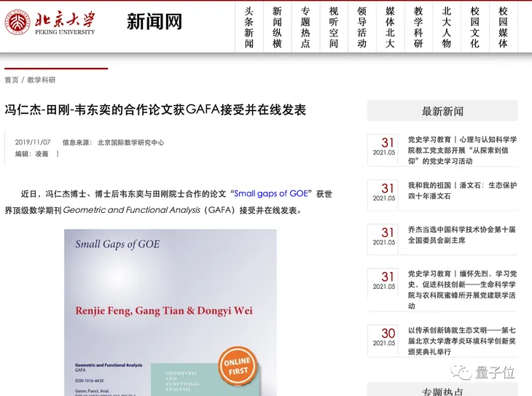Go to the 北大人物 section
The width and height of the screenshot is (532, 396).
click(x=447, y=27)
